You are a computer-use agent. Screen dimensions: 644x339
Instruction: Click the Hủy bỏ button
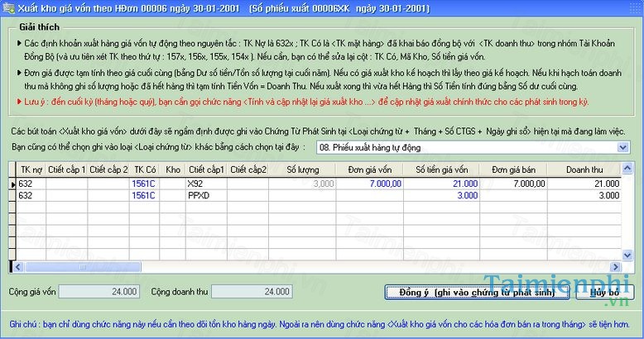(x=603, y=293)
